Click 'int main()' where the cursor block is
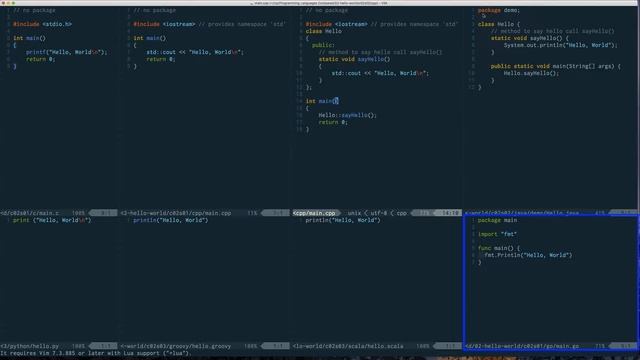 [x=322, y=101]
